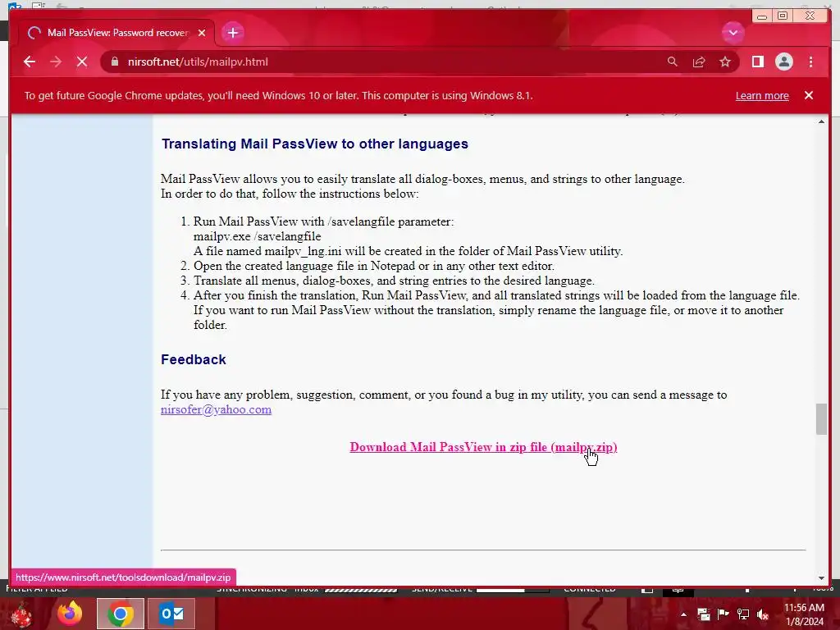Open the Start button on taskbar
Viewport: 840px width, 630px height.
coord(21,614)
